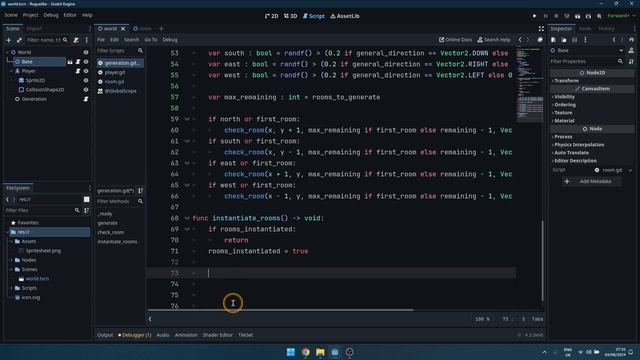Image resolution: width=640 pixels, height=360 pixels.
Task: Open Windows Start menu
Action: [x=291, y=352]
